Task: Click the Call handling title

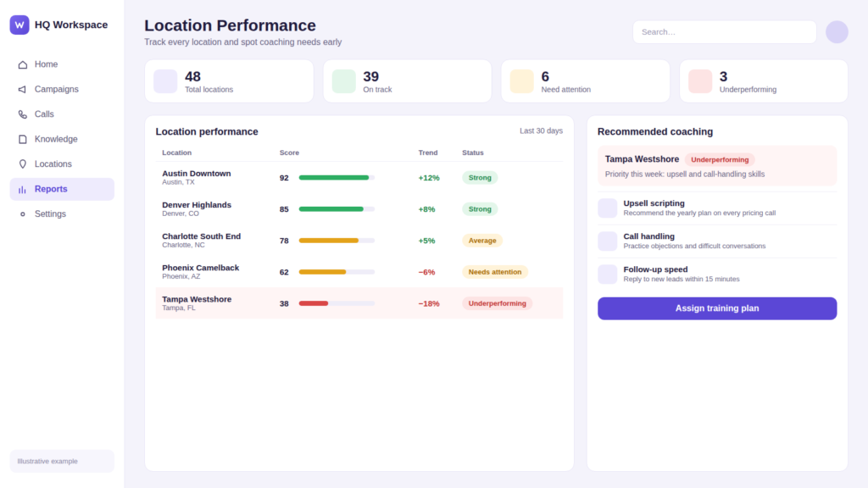Action: (648, 237)
